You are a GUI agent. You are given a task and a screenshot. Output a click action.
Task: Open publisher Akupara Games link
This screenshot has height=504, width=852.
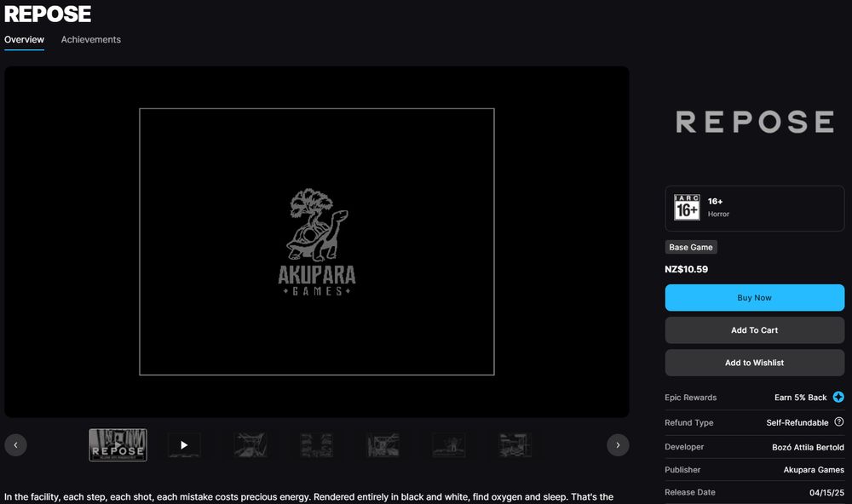[x=814, y=470]
